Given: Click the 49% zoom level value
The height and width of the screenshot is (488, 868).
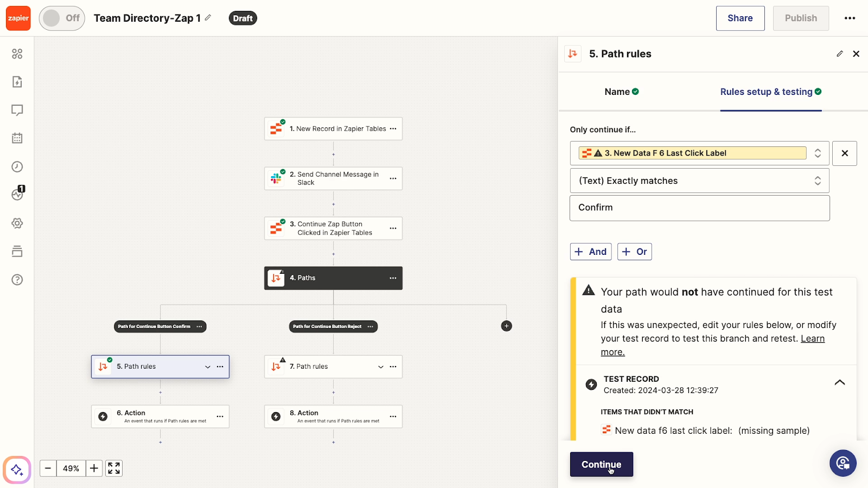Looking at the screenshot, I should [71, 468].
